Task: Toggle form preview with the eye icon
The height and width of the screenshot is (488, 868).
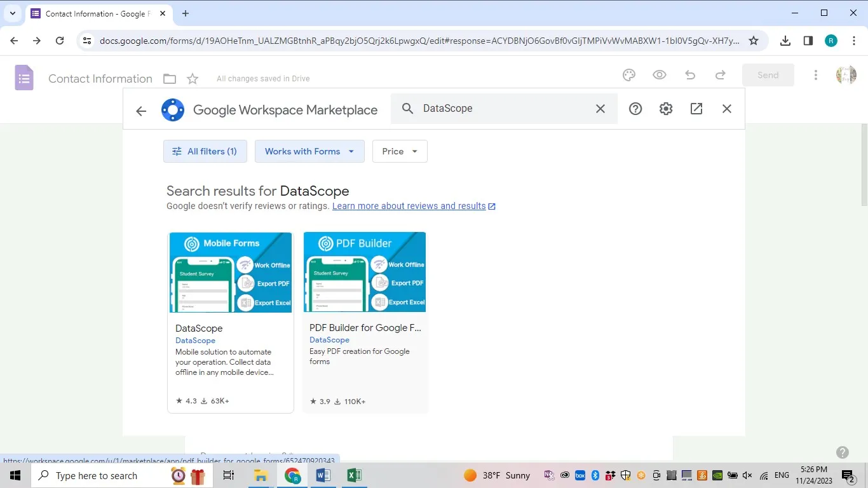Action: tap(659, 74)
